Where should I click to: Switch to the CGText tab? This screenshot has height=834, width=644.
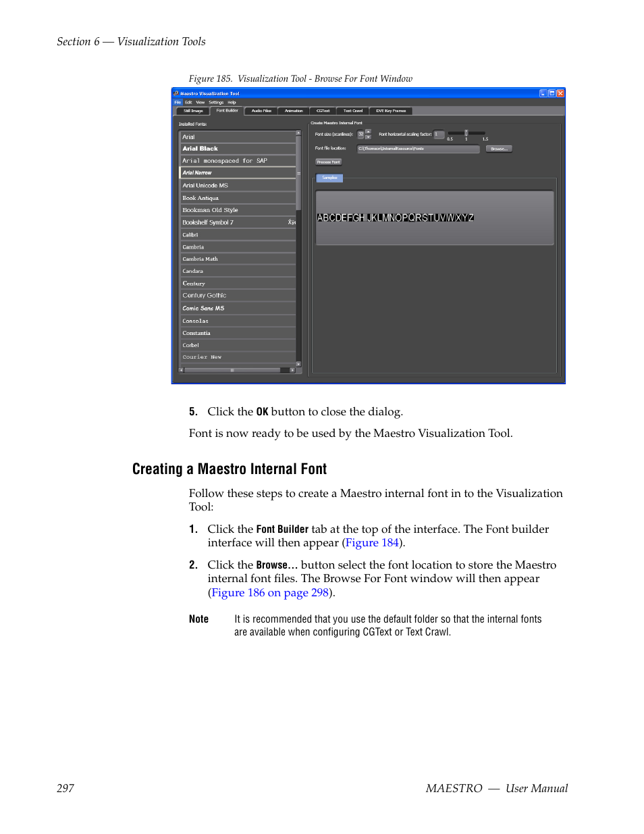click(x=323, y=111)
